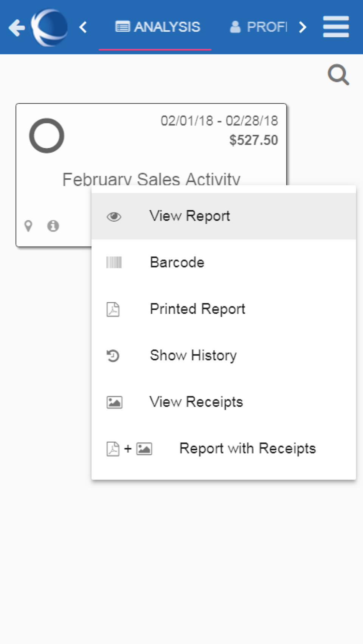
Task: Choose Report with Receipts option
Action: click(x=247, y=449)
